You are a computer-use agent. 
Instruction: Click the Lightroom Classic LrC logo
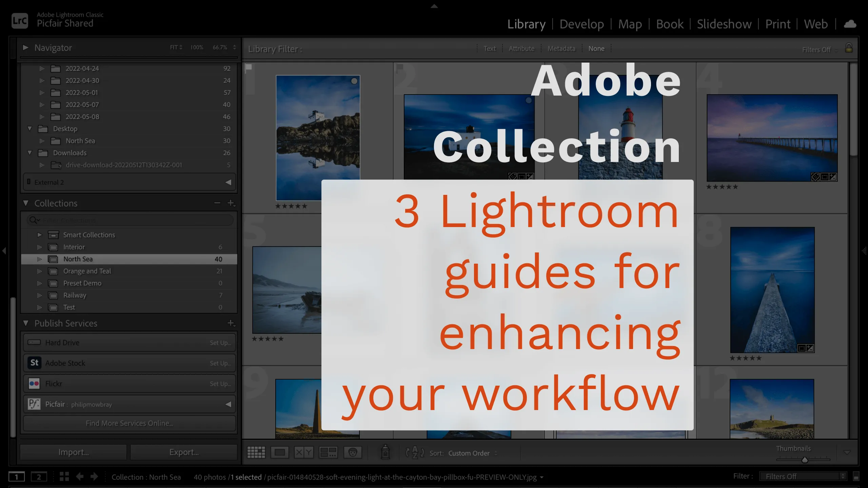[20, 21]
